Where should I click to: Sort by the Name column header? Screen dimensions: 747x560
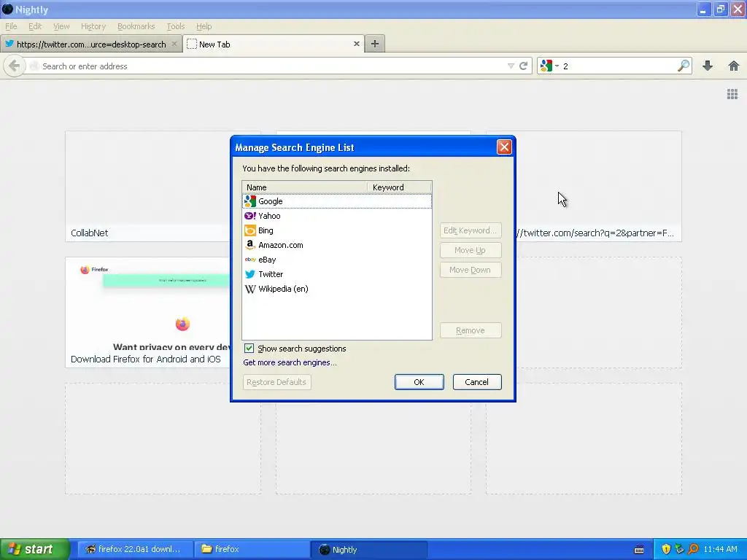pos(305,187)
